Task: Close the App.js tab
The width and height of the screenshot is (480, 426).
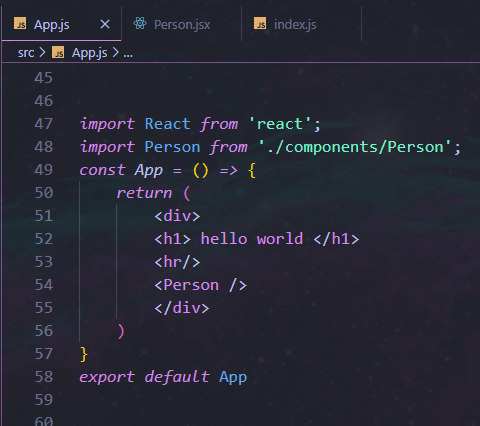Action: click(105, 24)
